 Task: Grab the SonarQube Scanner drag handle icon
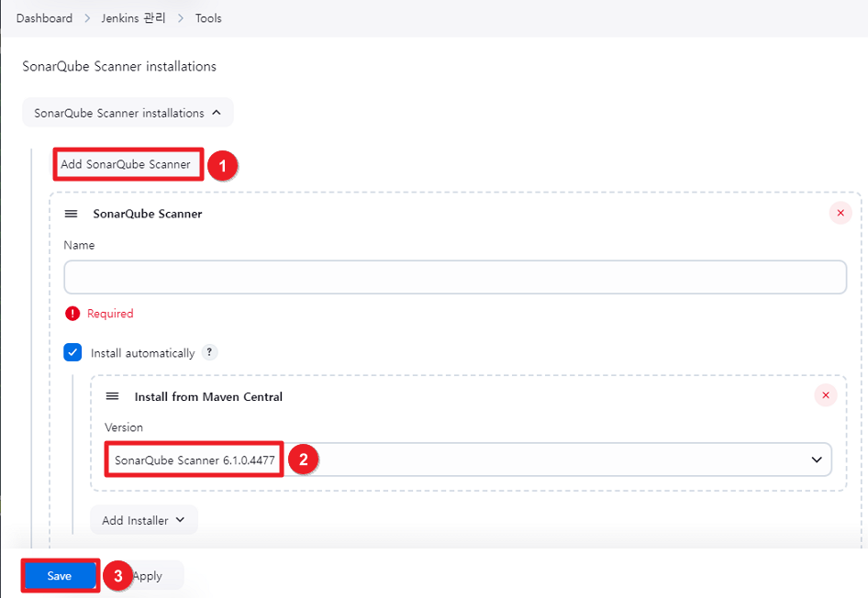pyautogui.click(x=71, y=214)
